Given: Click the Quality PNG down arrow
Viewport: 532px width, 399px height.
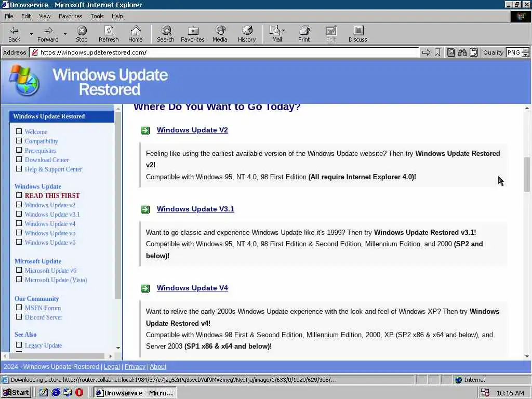Looking at the screenshot, I should 526,55.
